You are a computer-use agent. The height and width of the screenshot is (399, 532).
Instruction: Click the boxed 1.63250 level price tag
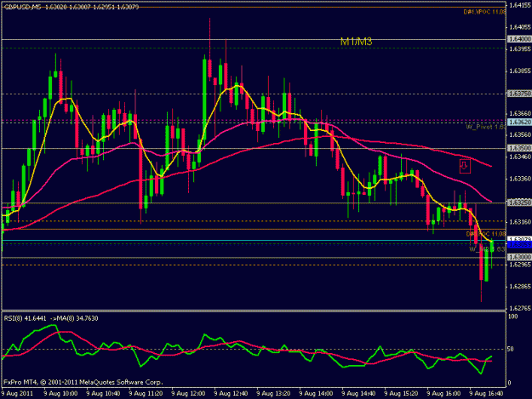(x=519, y=202)
